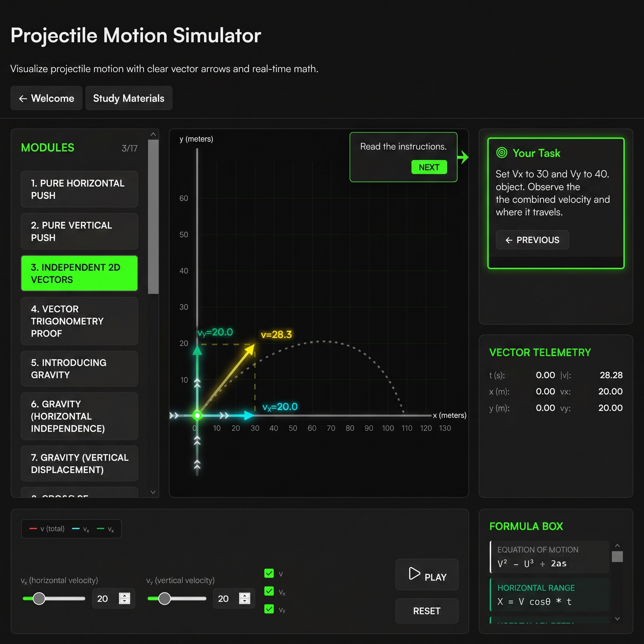644x644 pixels.
Task: Open module 2 Pure Vertical Push
Action: click(x=79, y=231)
